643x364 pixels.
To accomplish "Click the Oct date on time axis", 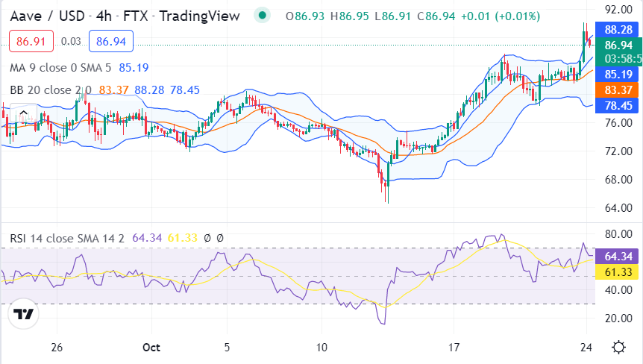I will pyautogui.click(x=151, y=348).
